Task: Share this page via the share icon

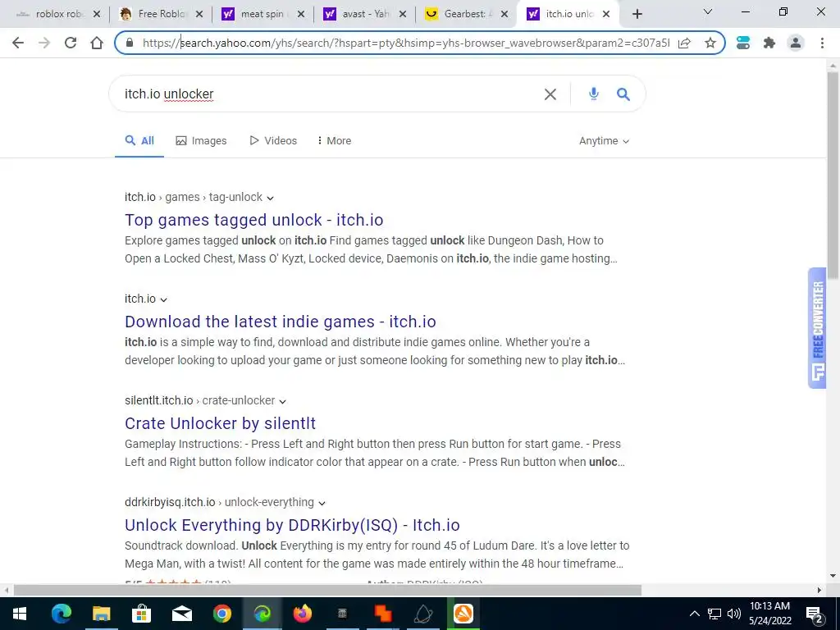Action: point(684,43)
